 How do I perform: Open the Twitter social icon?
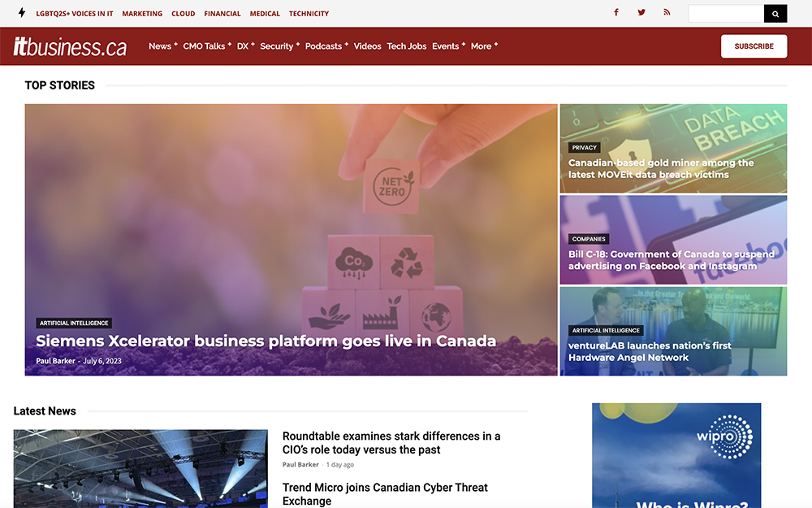point(641,13)
